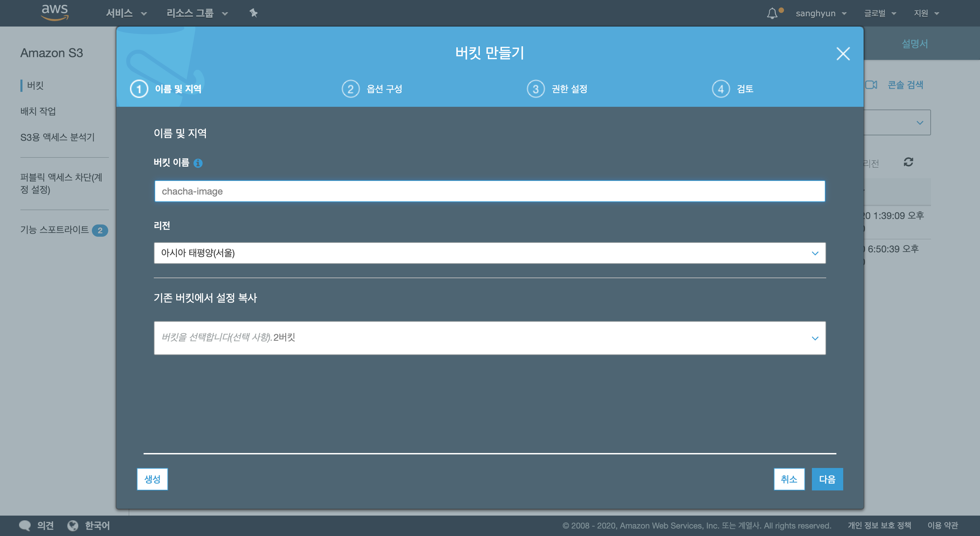The width and height of the screenshot is (980, 536).
Task: Click the bucket name info icon
Action: click(x=198, y=163)
